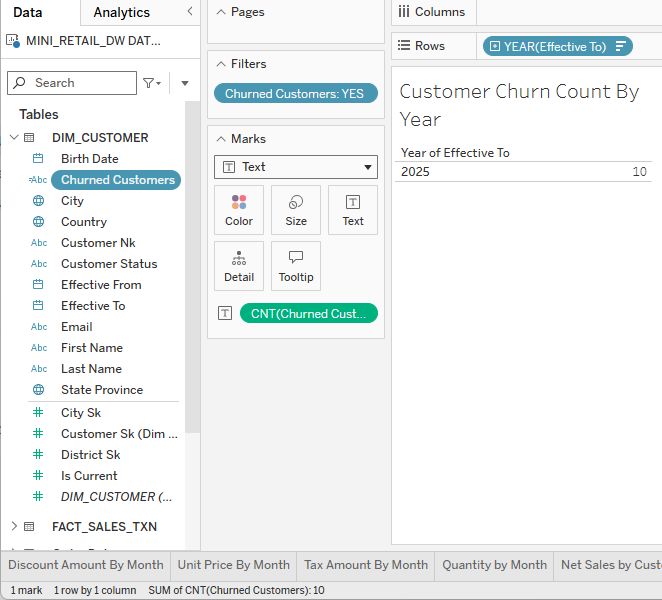Collapse the DIM_CUSTOMER table

point(13,138)
